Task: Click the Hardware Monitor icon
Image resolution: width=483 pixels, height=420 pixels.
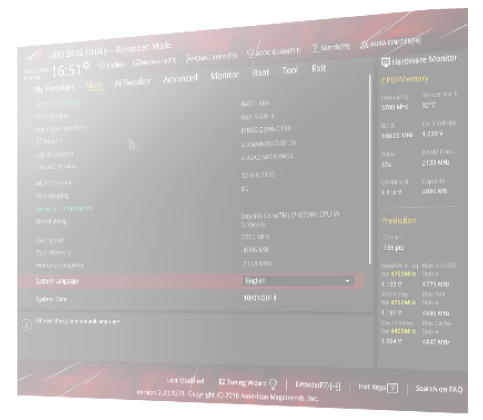Action: click(x=385, y=62)
